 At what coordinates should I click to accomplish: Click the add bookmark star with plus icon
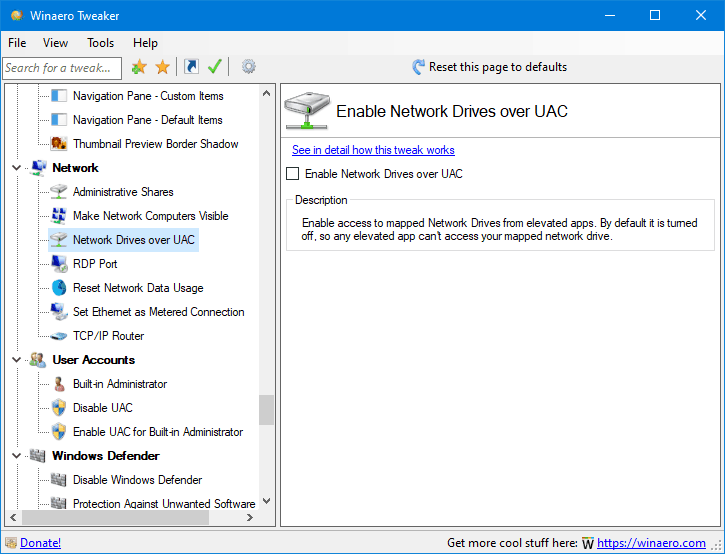(x=139, y=67)
